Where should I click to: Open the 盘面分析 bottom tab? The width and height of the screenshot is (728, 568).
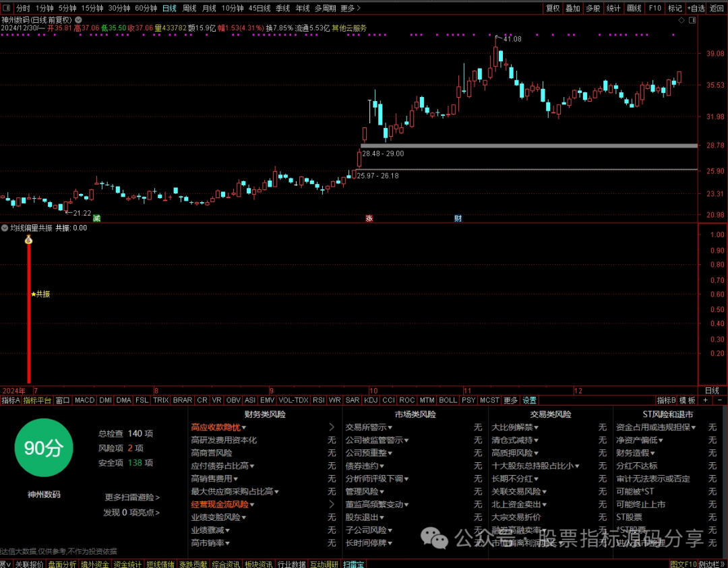click(x=62, y=564)
